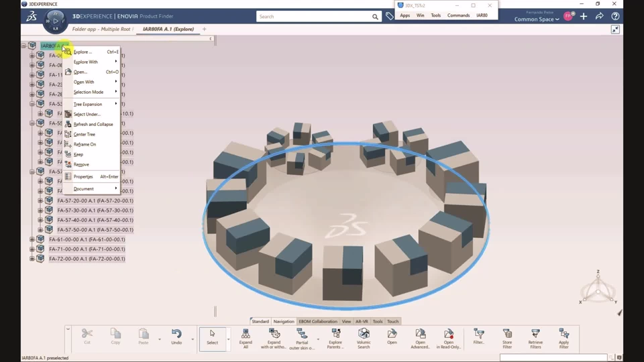Open Commands menu in 3DX_TSTv2 window

[x=458, y=15]
